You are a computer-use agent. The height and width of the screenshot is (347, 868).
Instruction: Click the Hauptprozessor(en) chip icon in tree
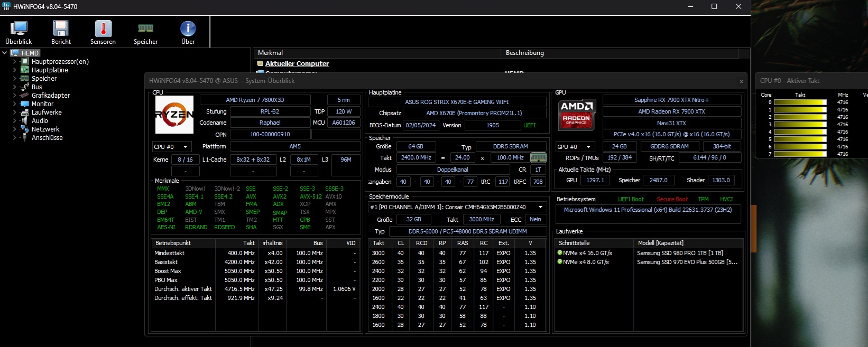coord(24,62)
